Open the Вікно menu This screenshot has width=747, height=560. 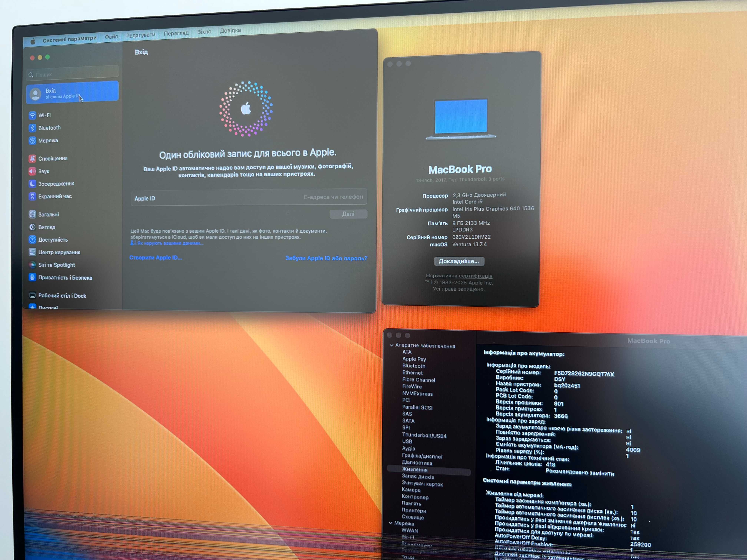[x=204, y=32]
